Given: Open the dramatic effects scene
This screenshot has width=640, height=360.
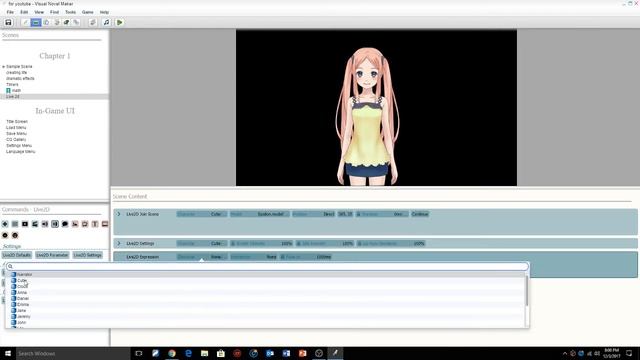Looking at the screenshot, I should tap(20, 78).
